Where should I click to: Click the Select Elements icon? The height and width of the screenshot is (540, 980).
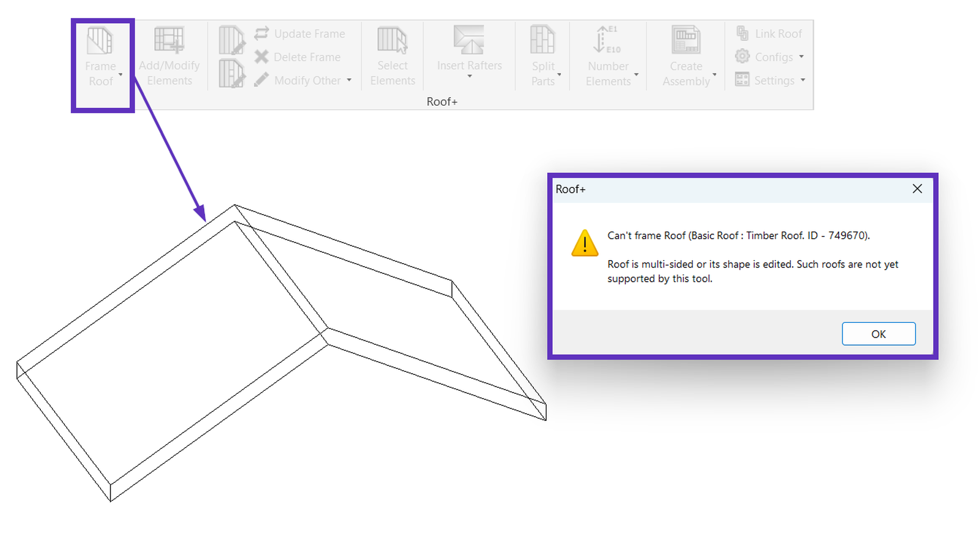[x=392, y=40]
